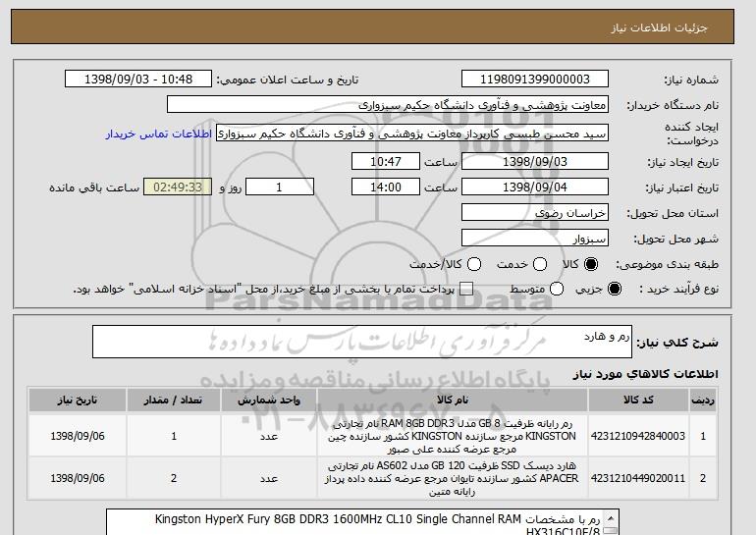
Task: Click the واحد شمارش column header
Action: [x=269, y=401]
